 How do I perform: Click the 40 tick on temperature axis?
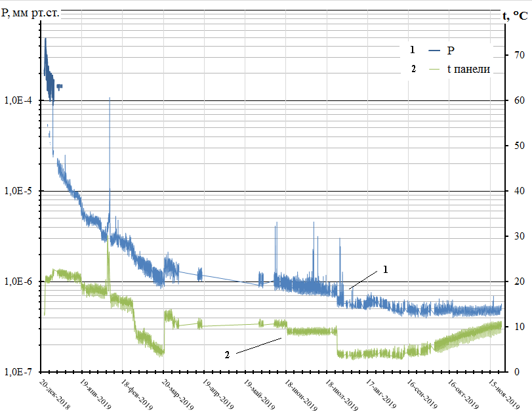tap(518, 191)
